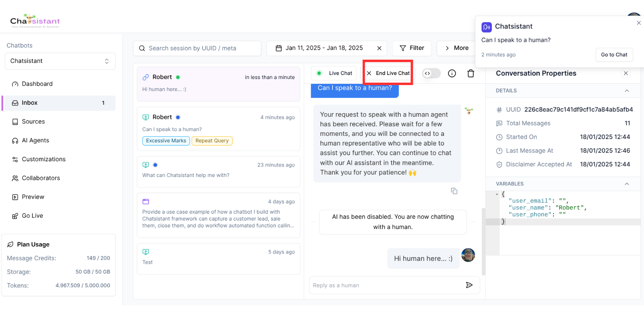Click the human agent avatar in chat

pyautogui.click(x=468, y=255)
